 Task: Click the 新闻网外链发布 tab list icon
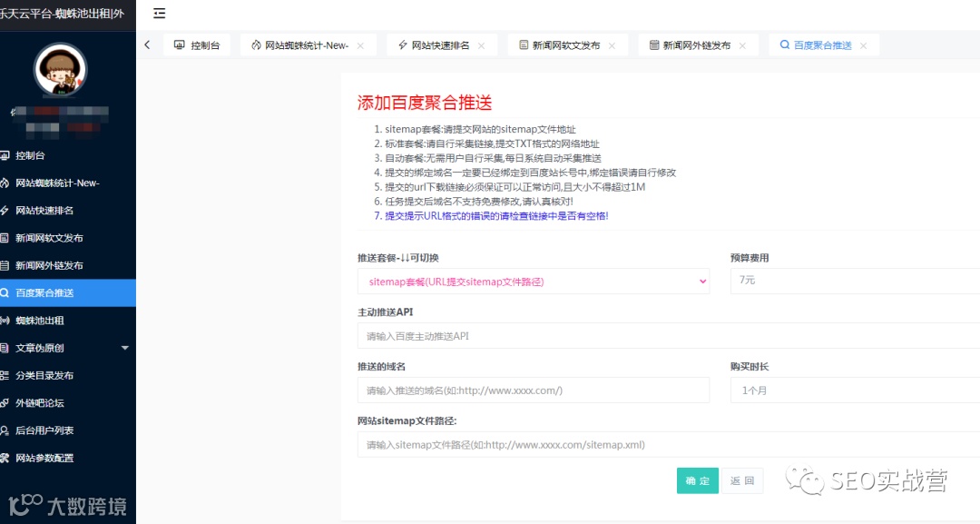pyautogui.click(x=654, y=45)
